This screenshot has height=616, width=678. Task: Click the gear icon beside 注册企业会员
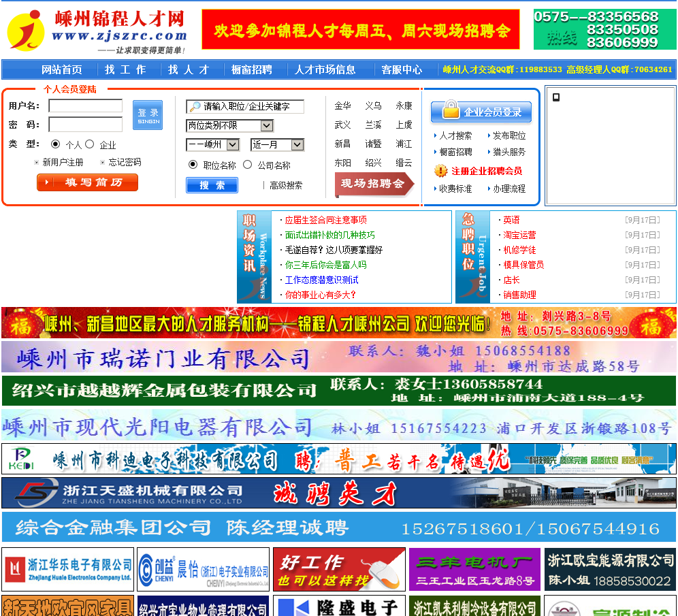click(x=440, y=171)
